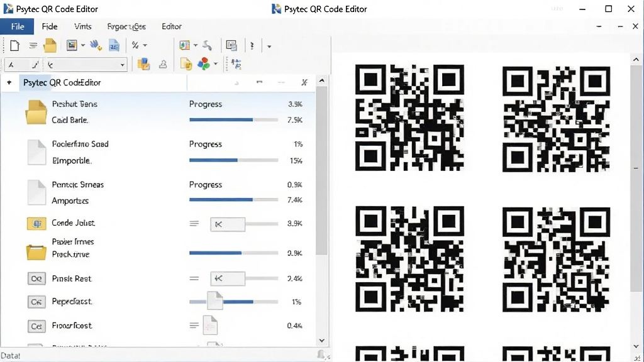Open the yellow folder toolbar icon

(x=50, y=45)
